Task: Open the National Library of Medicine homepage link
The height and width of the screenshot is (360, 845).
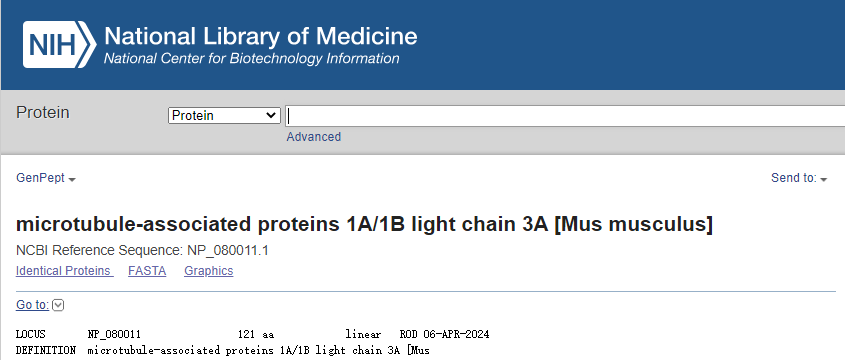Action: (x=260, y=37)
